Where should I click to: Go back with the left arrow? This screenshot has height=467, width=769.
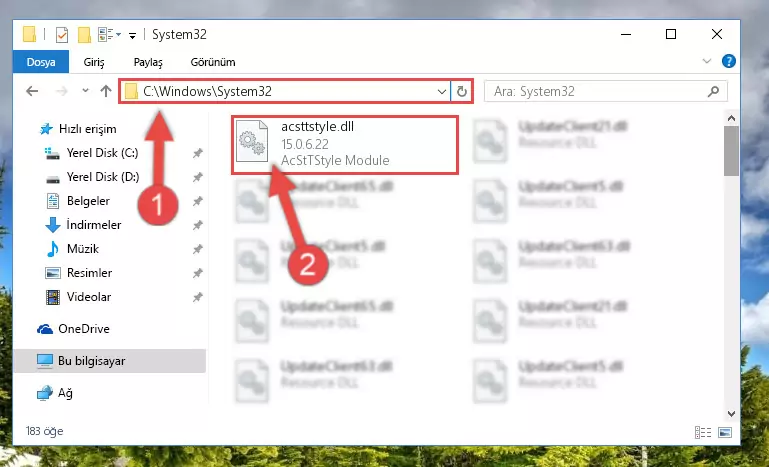[x=32, y=91]
